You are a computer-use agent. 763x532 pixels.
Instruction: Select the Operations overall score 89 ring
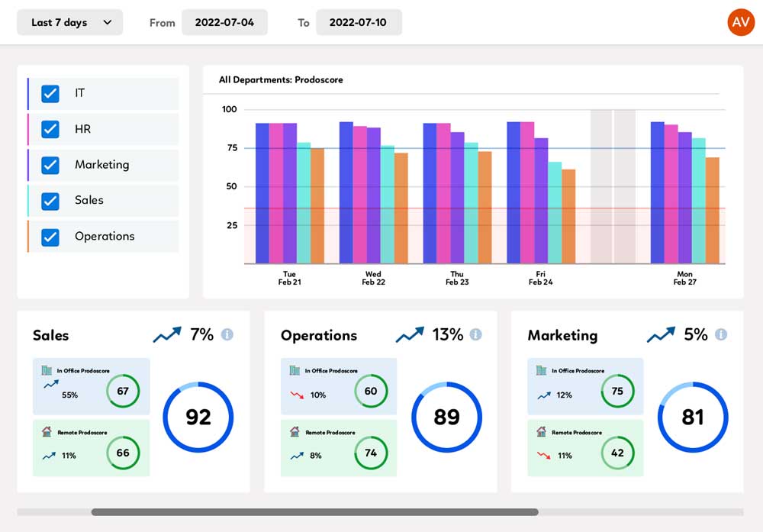coord(446,418)
